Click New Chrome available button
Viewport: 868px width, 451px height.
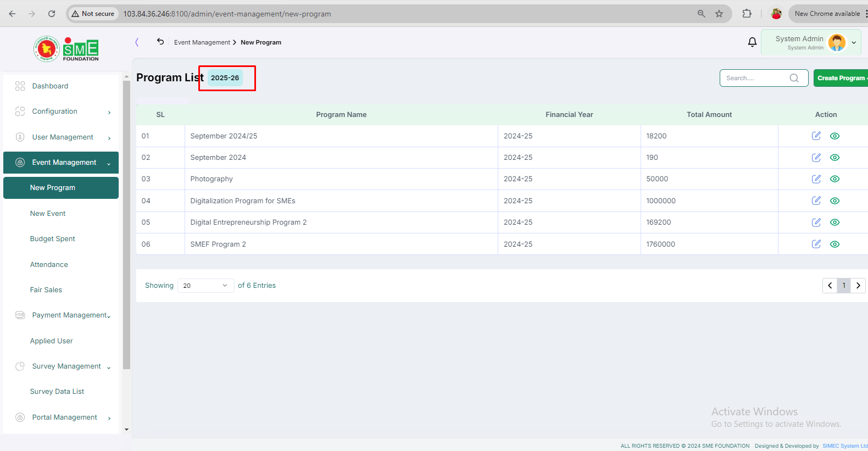[827, 14]
